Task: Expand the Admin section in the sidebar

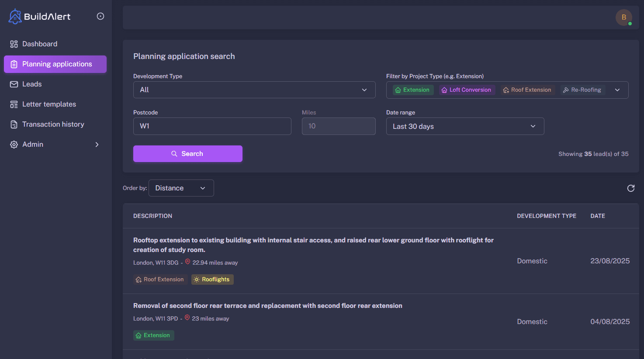Action: click(x=33, y=144)
